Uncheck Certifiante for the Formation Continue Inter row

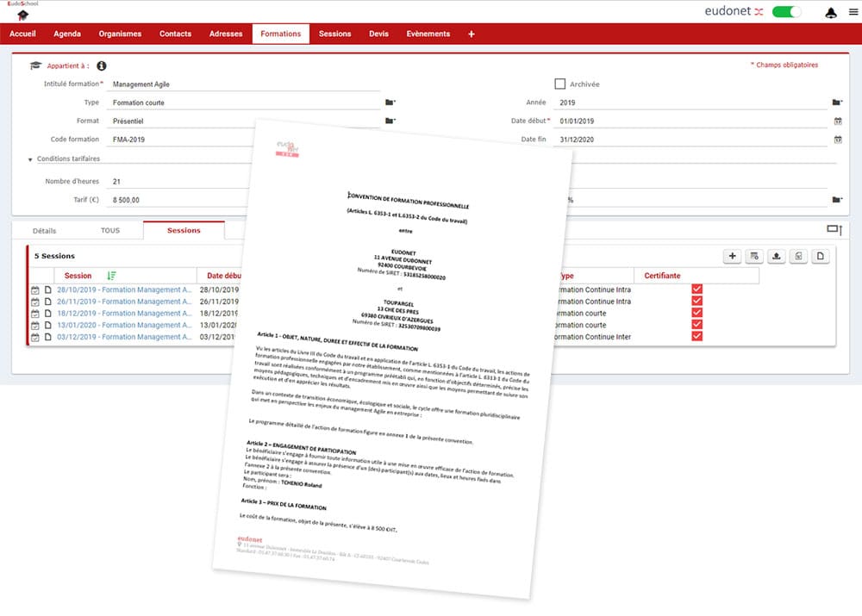point(696,336)
